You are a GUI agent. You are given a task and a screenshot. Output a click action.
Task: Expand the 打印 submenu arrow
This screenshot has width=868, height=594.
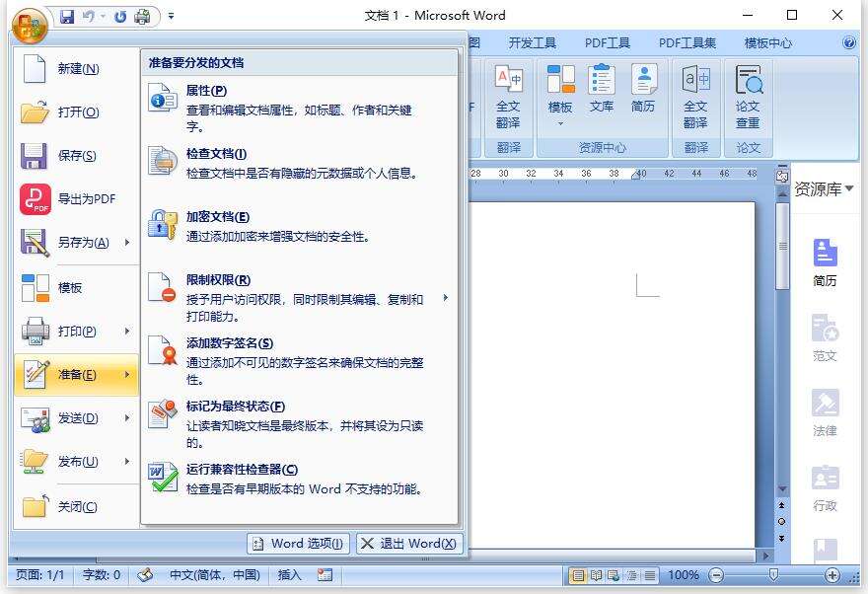127,332
